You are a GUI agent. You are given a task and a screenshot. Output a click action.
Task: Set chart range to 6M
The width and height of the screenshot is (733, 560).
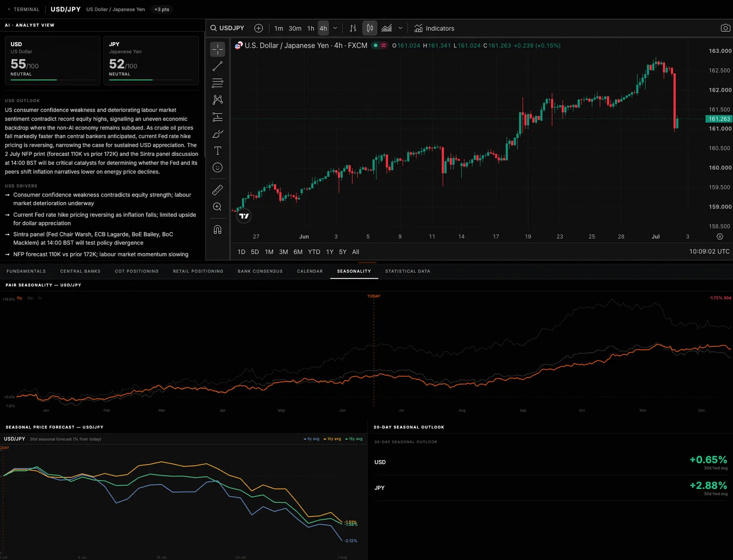click(298, 252)
